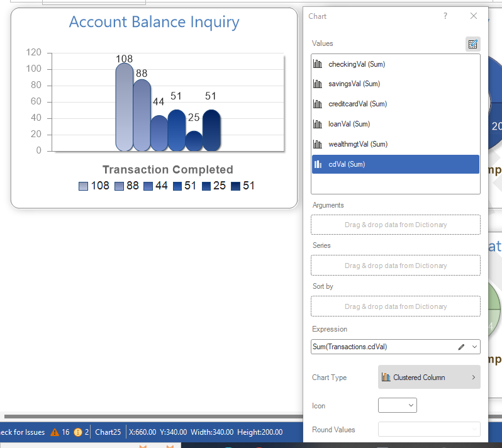Close the Chart panel
Screen dimensions: 502x448
[474, 16]
